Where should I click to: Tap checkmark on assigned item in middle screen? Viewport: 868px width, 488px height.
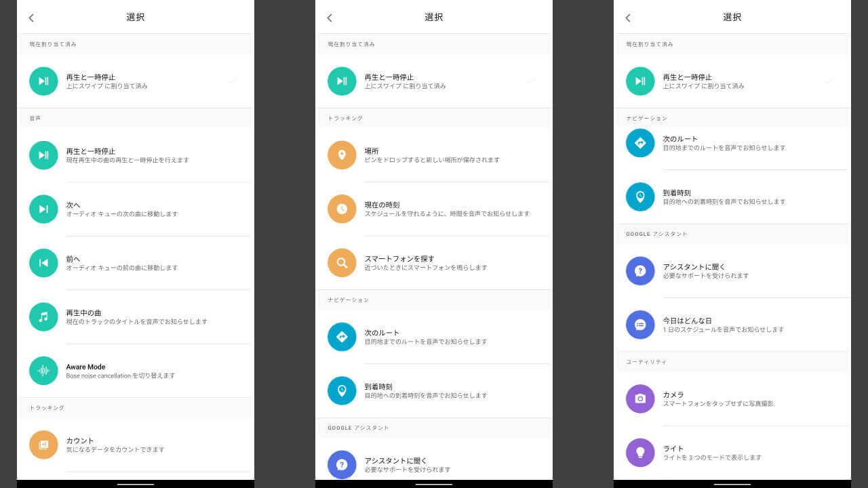(x=531, y=81)
